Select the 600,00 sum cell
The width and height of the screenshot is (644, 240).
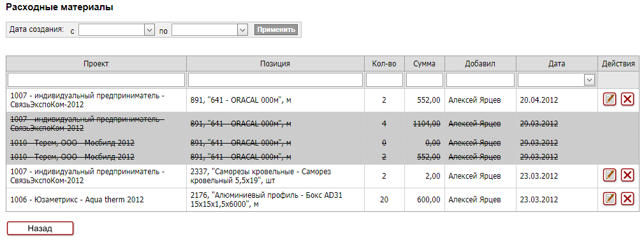tap(424, 200)
